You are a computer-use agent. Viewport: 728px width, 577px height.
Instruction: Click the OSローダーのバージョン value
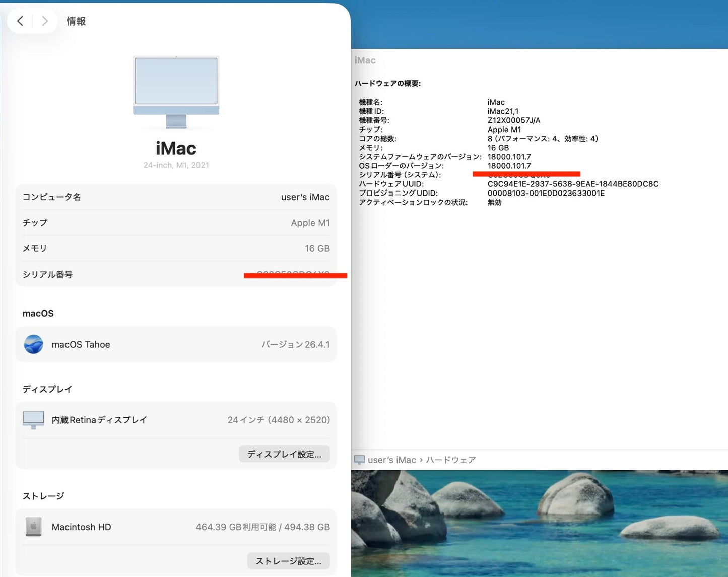click(509, 166)
